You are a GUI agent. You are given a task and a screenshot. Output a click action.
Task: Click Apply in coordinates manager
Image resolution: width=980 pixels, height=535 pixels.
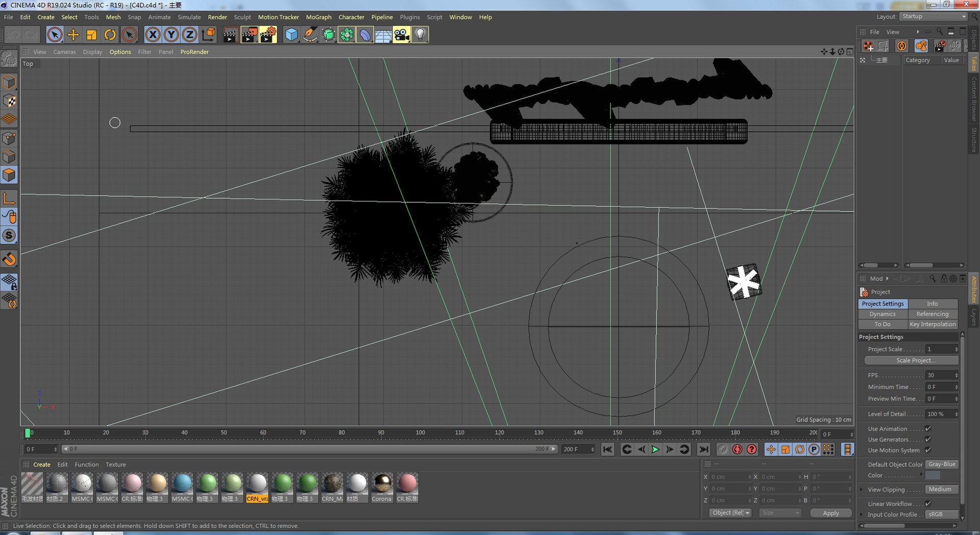click(831, 513)
